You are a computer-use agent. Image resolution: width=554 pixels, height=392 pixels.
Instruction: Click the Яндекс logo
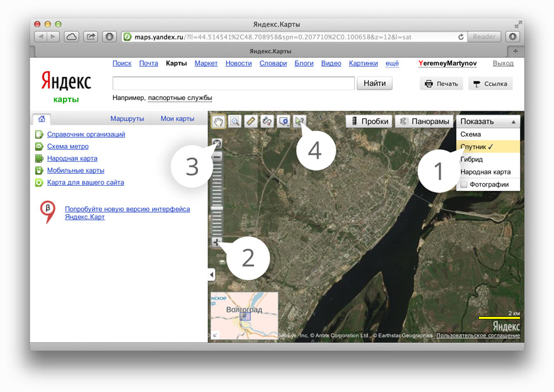(66, 81)
